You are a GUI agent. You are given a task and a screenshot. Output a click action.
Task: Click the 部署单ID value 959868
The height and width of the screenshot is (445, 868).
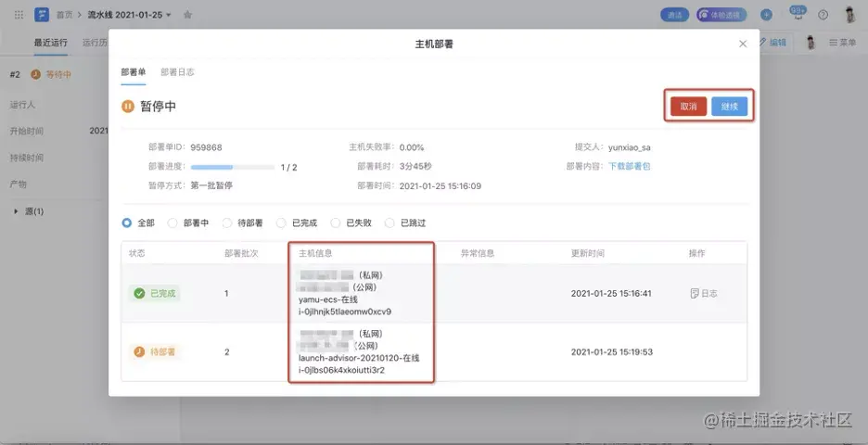206,147
